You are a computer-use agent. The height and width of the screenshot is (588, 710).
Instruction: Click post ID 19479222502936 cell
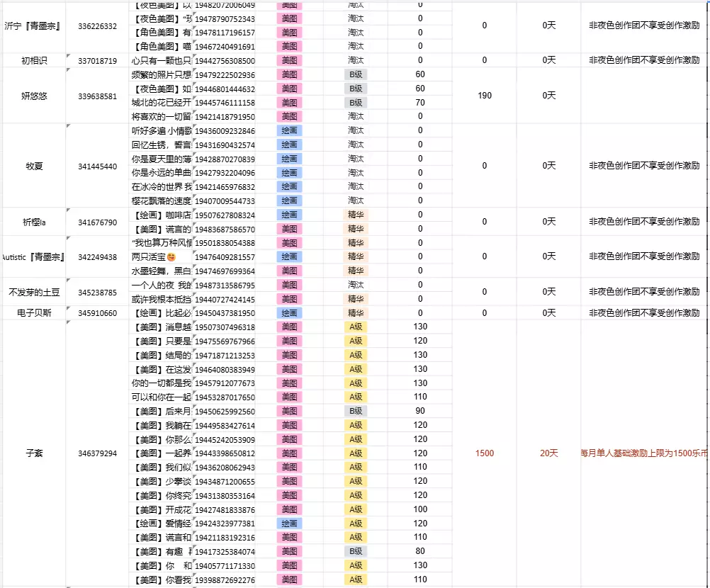(x=225, y=74)
